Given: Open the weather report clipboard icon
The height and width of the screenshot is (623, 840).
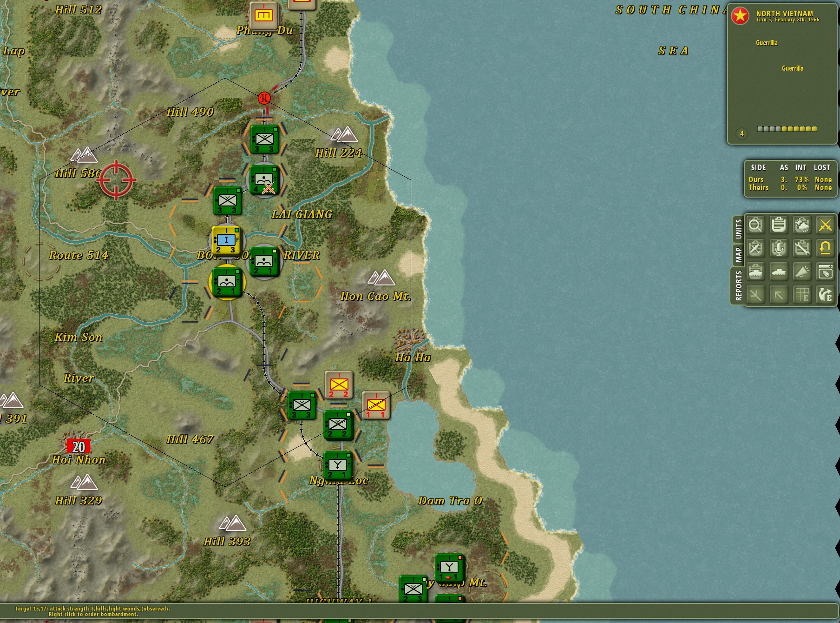Looking at the screenshot, I should (x=802, y=225).
